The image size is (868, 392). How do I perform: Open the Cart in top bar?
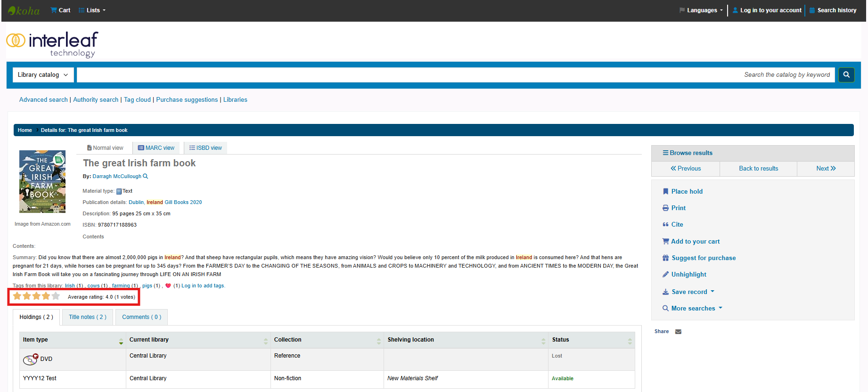click(x=60, y=10)
